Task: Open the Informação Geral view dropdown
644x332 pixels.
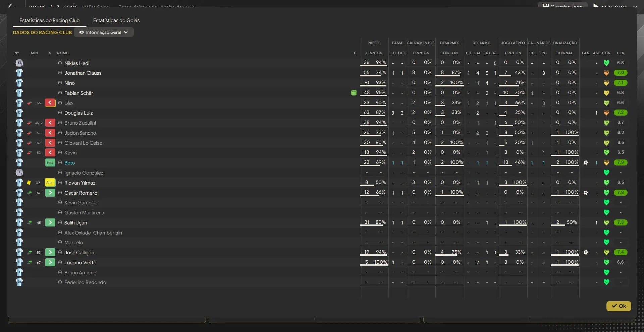Action: pos(104,32)
